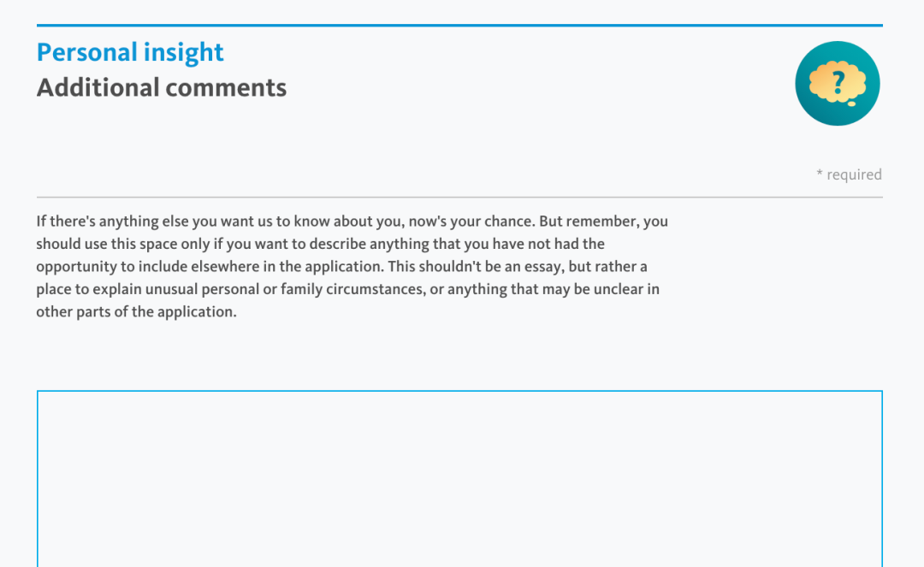This screenshot has width=924, height=567.
Task: Click the "Personal insight" blue heading
Action: pos(130,52)
